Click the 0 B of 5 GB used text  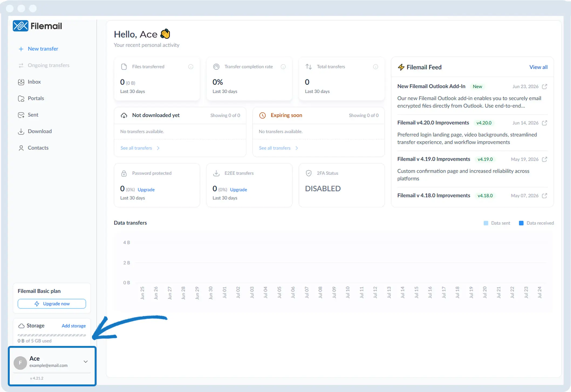35,341
